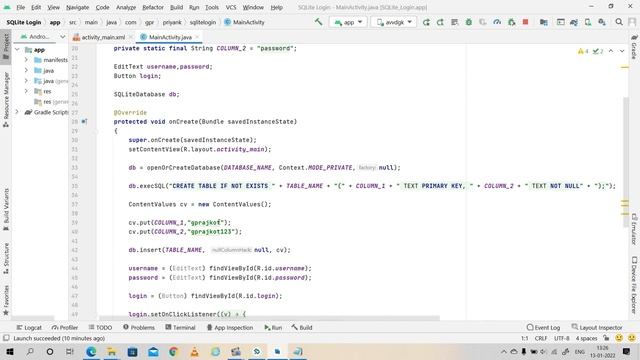Click the editor horizontal scrollbar
This screenshot has width=640, height=360.
coord(269,318)
